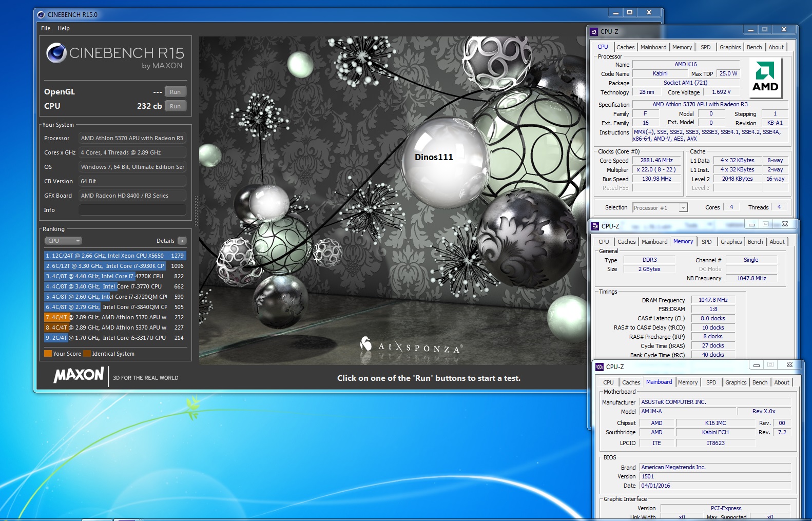This screenshot has width=812, height=521.
Task: Open Bench tab in Memory CPU-Z window
Action: click(755, 242)
